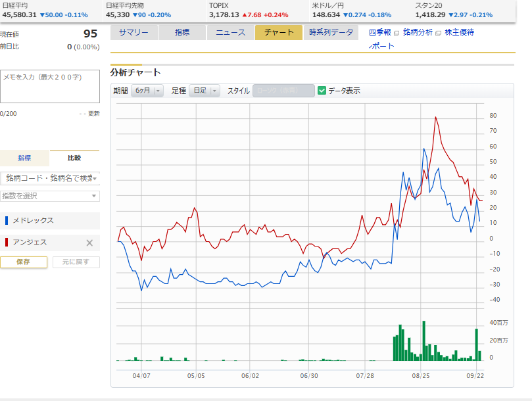Viewport: 532px width, 401px height.
Task: Toggle the データ表示 checkbox
Action: [x=322, y=91]
